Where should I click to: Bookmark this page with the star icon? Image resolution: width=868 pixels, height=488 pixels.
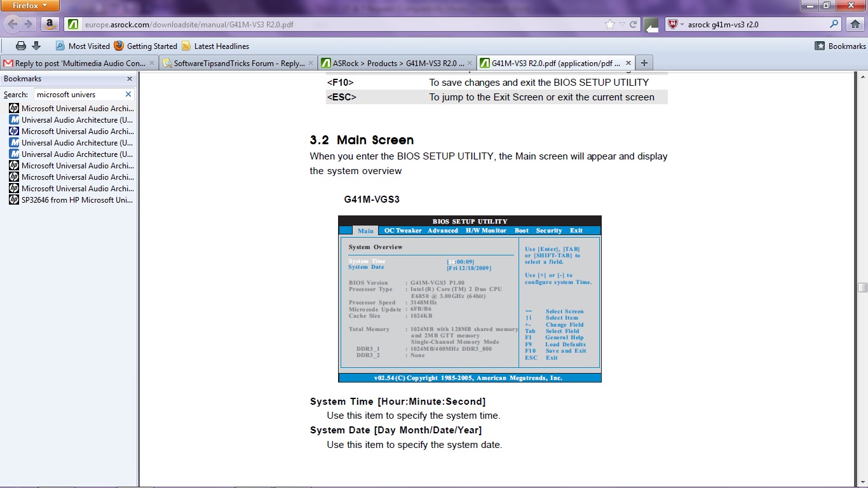tap(610, 25)
